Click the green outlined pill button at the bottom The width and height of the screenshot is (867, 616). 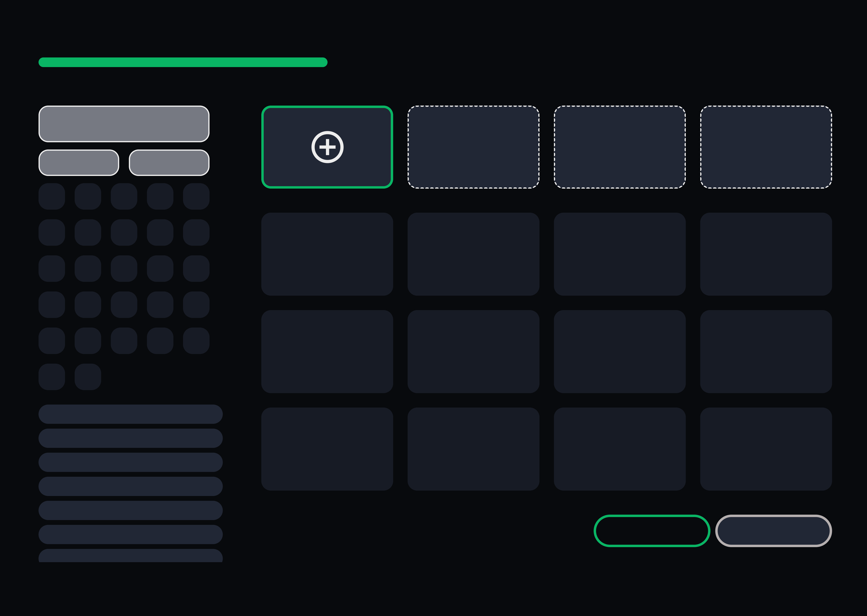coord(652,531)
